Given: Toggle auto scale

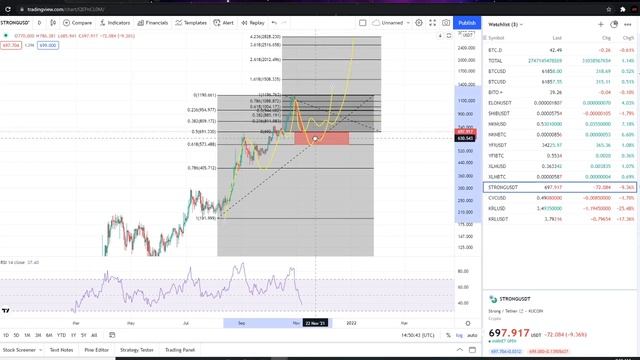Looking at the screenshot, I should pos(472,335).
